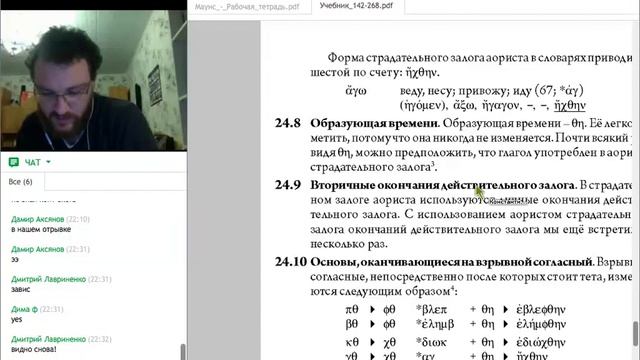This screenshot has height=360, width=640.
Task: Click heading 'Вторичные окончания действительного залога'
Action: 442,185
